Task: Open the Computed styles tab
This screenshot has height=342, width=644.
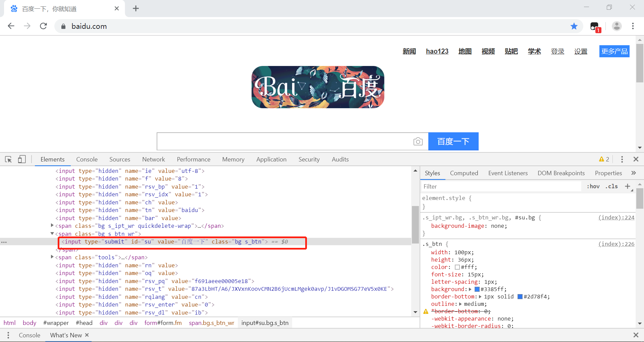Action: (464, 173)
